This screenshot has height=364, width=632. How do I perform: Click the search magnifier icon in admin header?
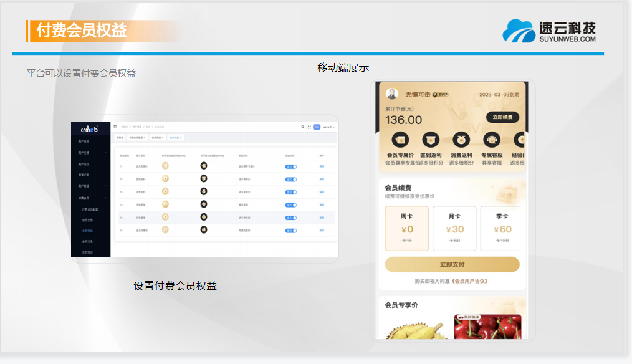point(303,127)
